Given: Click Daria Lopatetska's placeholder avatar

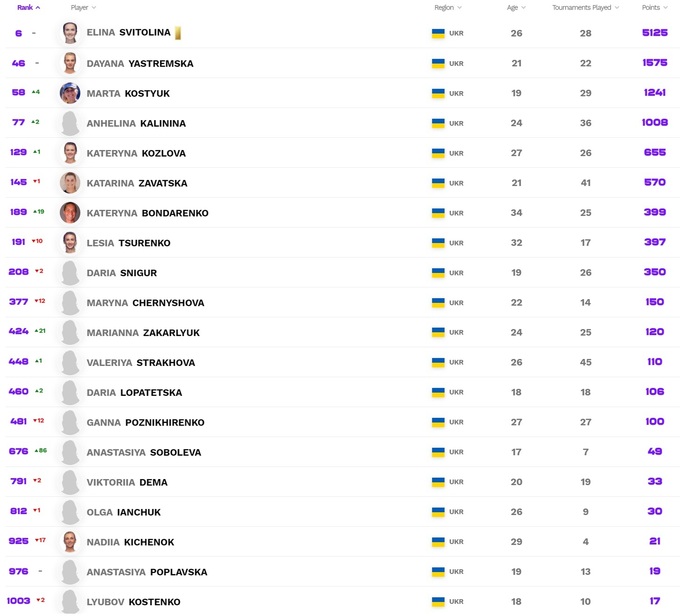Looking at the screenshot, I should point(70,392).
